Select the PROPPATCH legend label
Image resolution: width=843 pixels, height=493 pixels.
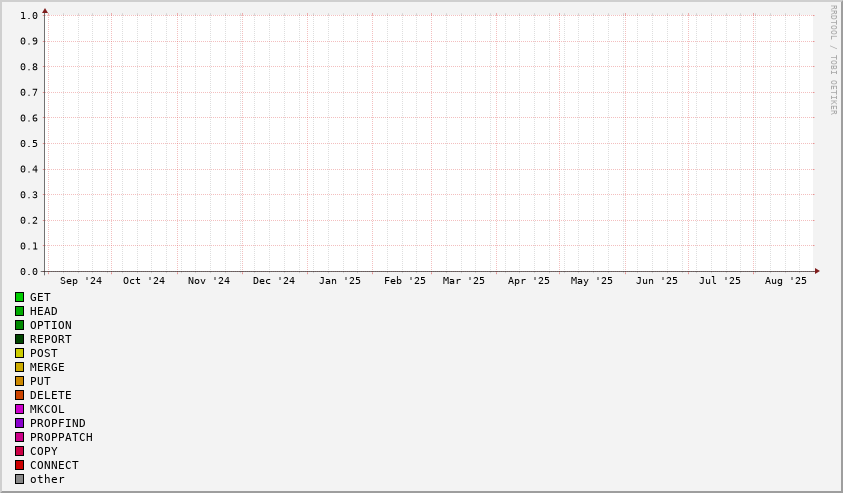click(61, 437)
